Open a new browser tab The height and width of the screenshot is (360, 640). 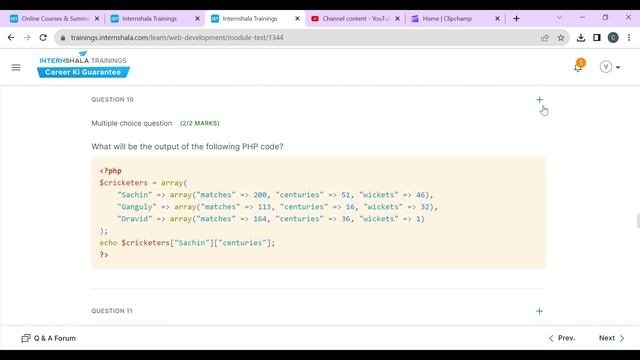[516, 19]
